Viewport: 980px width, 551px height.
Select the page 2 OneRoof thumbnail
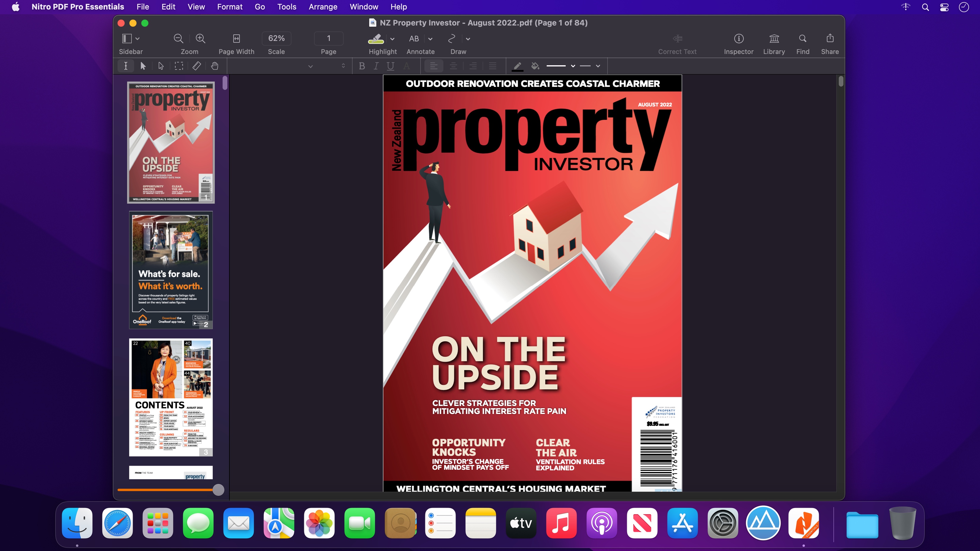click(x=171, y=270)
